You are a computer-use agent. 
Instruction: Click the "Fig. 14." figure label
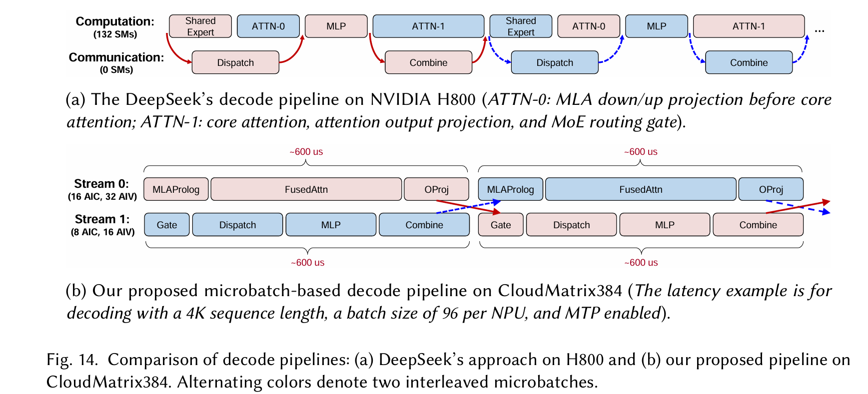[x=72, y=360]
